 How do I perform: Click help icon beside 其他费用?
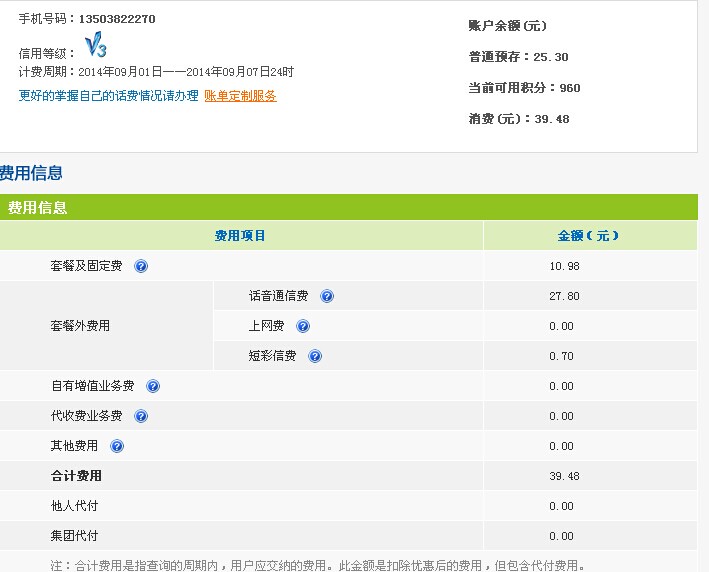click(x=117, y=446)
